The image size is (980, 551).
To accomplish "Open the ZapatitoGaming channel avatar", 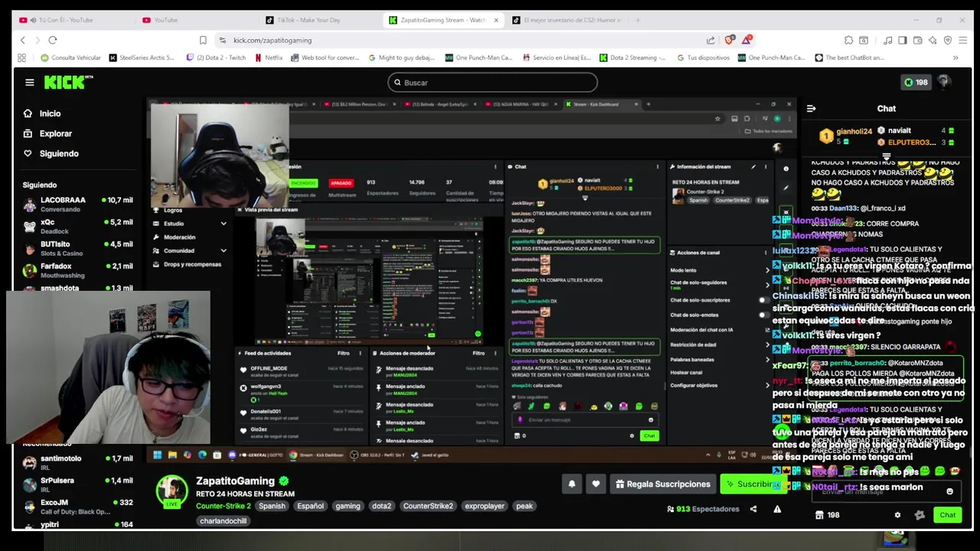I will (x=171, y=491).
